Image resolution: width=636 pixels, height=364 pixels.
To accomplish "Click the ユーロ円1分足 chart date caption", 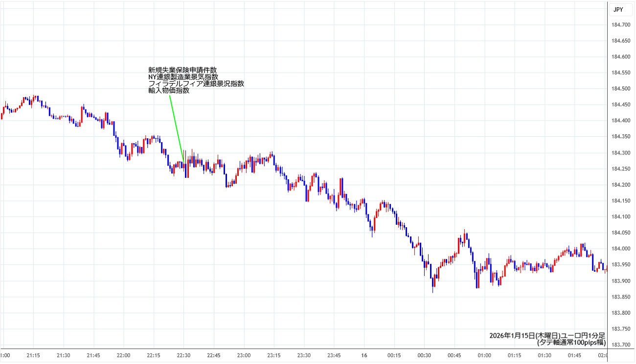I will point(547,336).
